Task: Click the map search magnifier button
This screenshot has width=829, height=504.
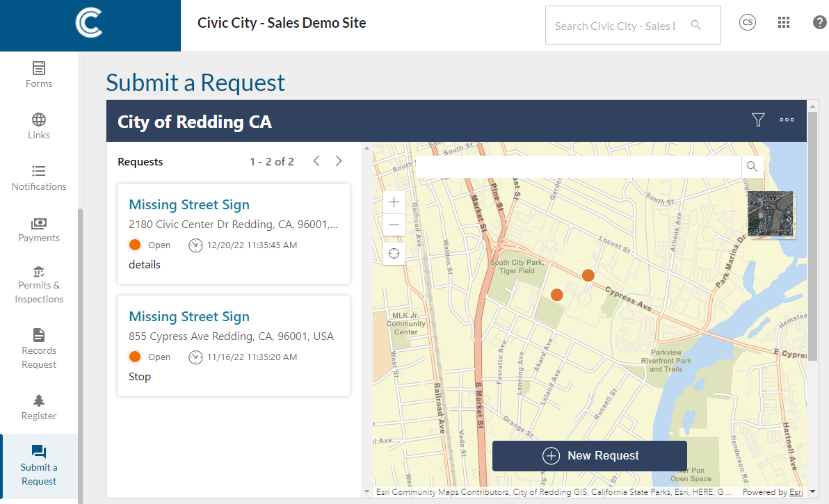Action: pos(752,166)
